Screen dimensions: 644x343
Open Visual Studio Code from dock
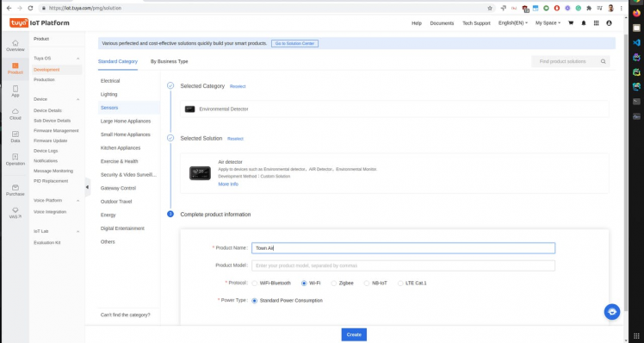636,42
